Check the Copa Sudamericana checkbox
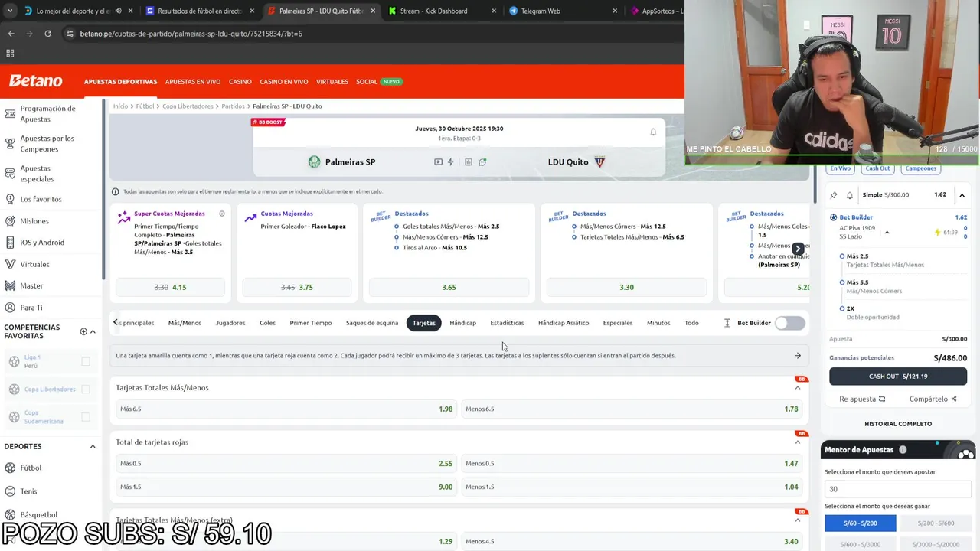Image resolution: width=980 pixels, height=551 pixels. pyautogui.click(x=86, y=417)
